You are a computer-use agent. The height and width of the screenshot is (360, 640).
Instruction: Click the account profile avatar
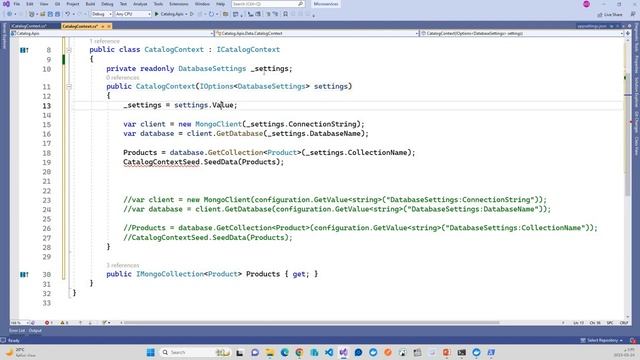click(587, 4)
